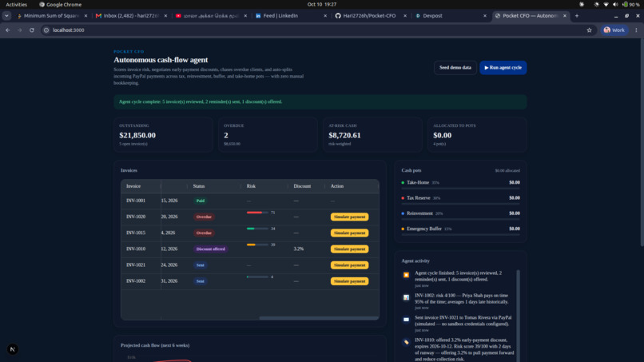
Task: Open the Ubuntu Activities overview
Action: tap(17, 5)
